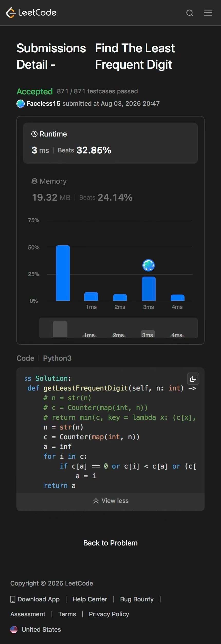The image size is (221, 644).
Task: Click the Faceless15 avatar next to username
Action: (x=21, y=104)
